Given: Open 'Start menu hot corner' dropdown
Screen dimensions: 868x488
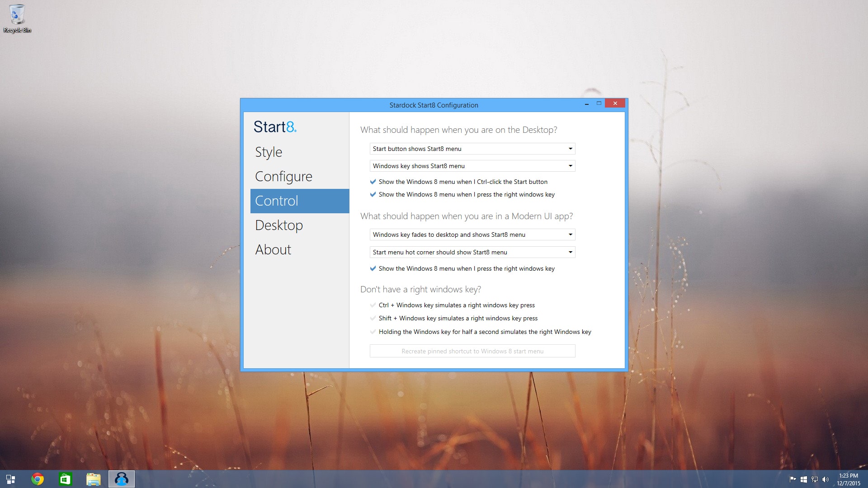Looking at the screenshot, I should (472, 252).
